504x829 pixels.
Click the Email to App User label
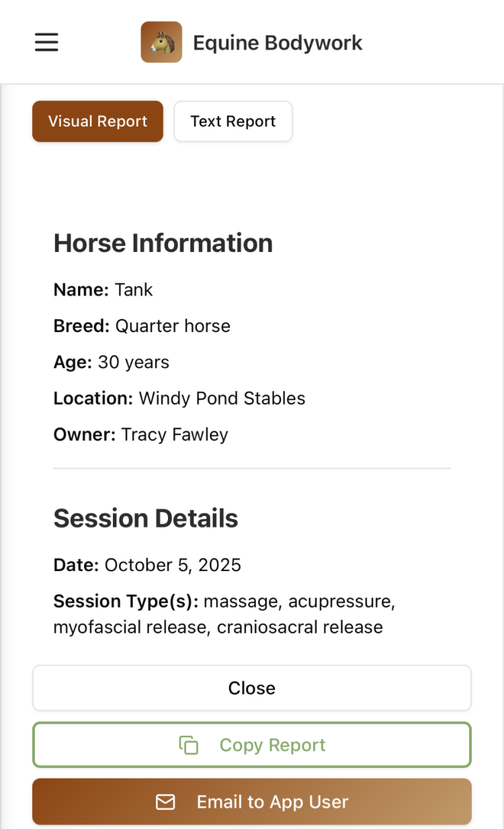tap(272, 802)
